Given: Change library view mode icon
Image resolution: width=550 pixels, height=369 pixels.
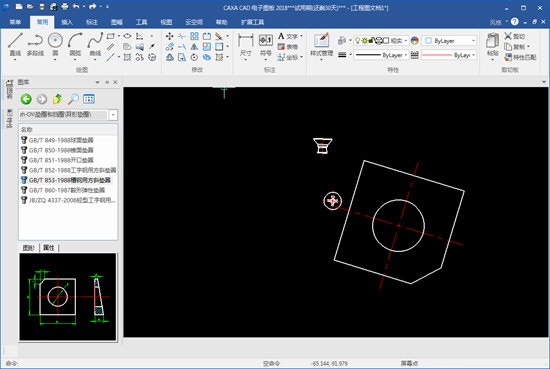Looking at the screenshot, I should 89,99.
